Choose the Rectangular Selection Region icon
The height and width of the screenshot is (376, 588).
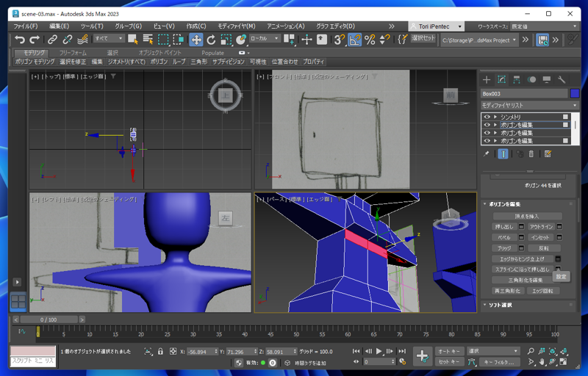click(163, 40)
